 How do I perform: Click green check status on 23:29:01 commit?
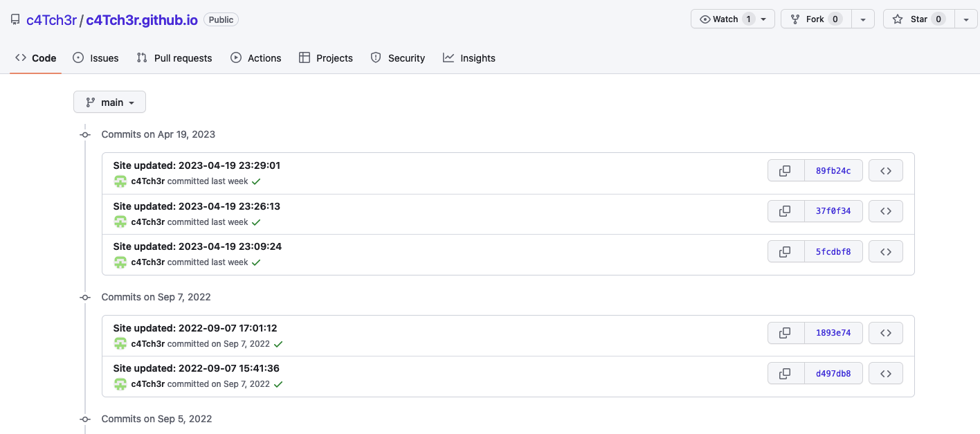256,181
